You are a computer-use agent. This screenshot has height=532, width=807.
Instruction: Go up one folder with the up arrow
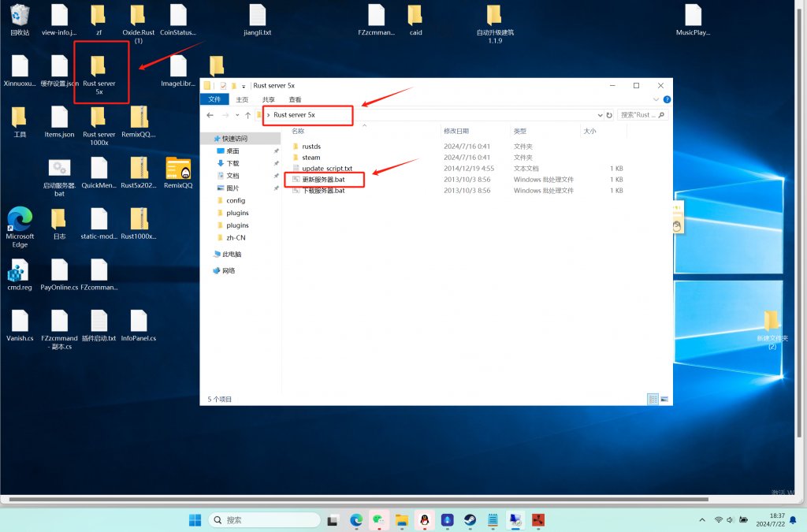(x=247, y=115)
